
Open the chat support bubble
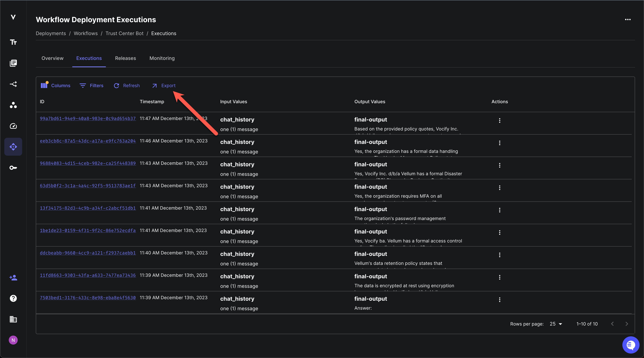coord(631,345)
